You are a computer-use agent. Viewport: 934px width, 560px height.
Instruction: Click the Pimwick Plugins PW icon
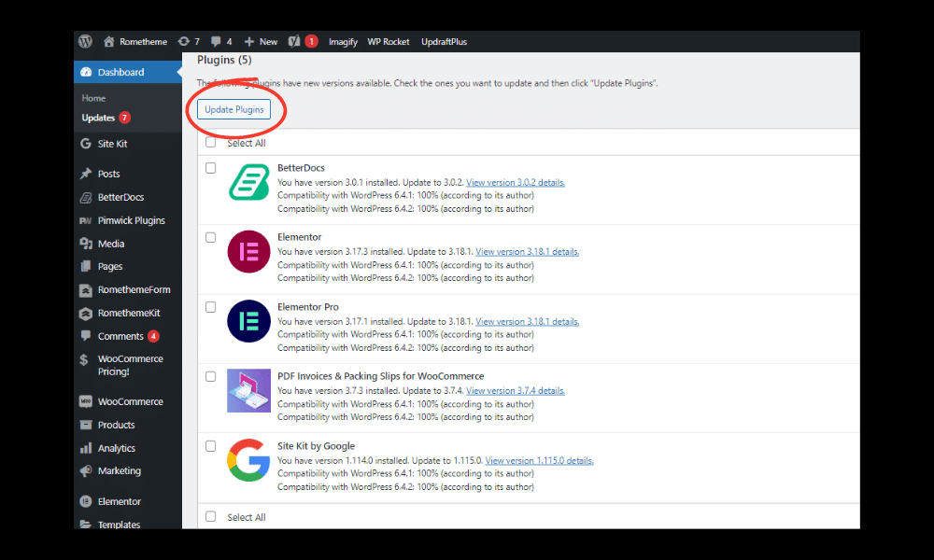[x=86, y=221]
